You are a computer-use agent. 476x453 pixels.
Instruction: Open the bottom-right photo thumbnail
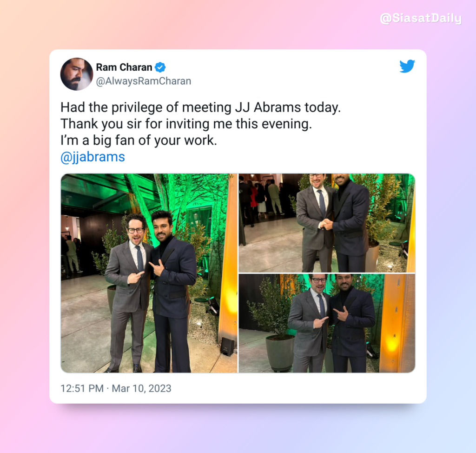[x=327, y=323]
